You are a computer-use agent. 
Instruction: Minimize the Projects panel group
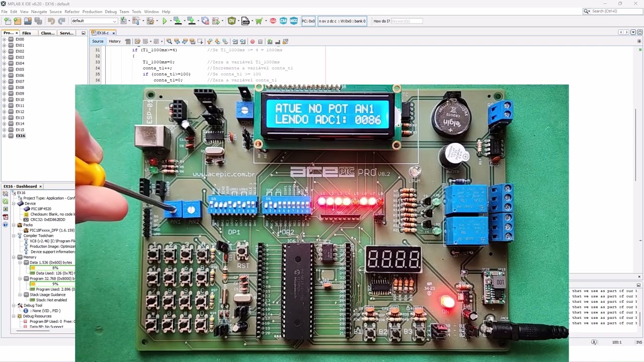(84, 33)
